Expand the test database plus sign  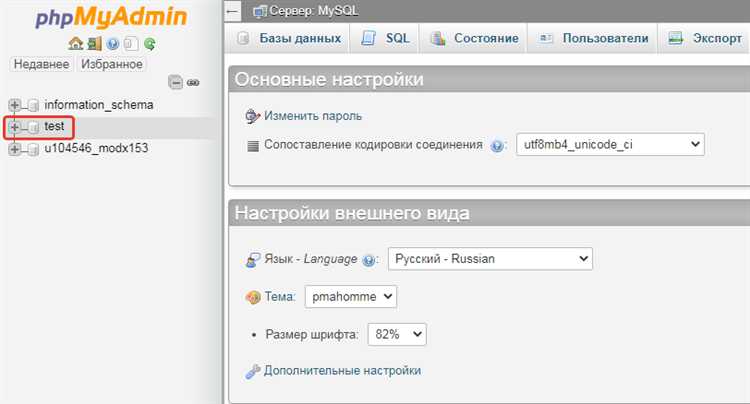coord(15,127)
